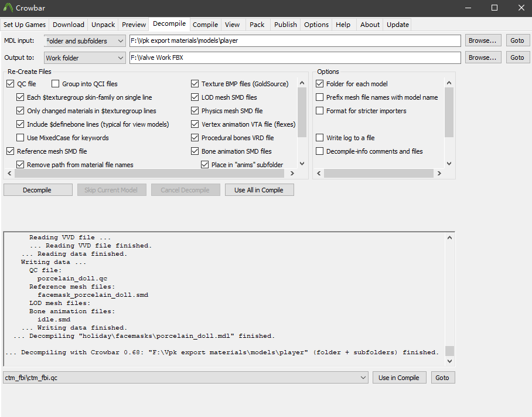This screenshot has width=532, height=417.
Task: Uncheck Physics mesh SMD file
Action: click(195, 111)
